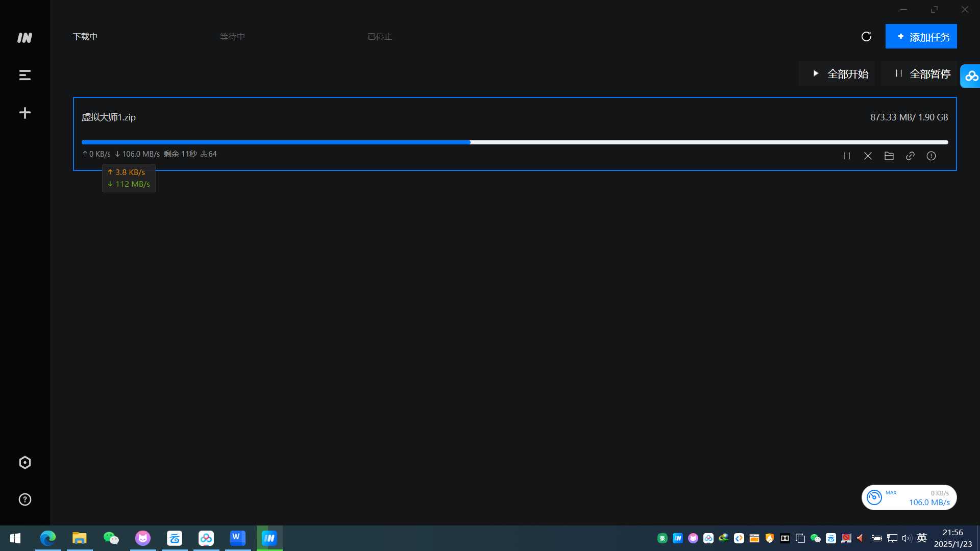Pause the 虚拟大师1.zip download
Image resolution: width=980 pixels, height=551 pixels.
point(847,156)
